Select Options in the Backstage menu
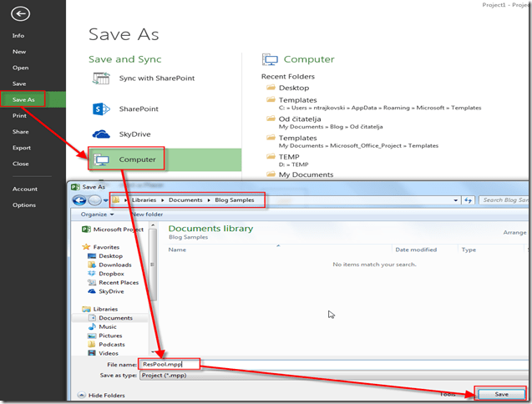 tap(24, 205)
